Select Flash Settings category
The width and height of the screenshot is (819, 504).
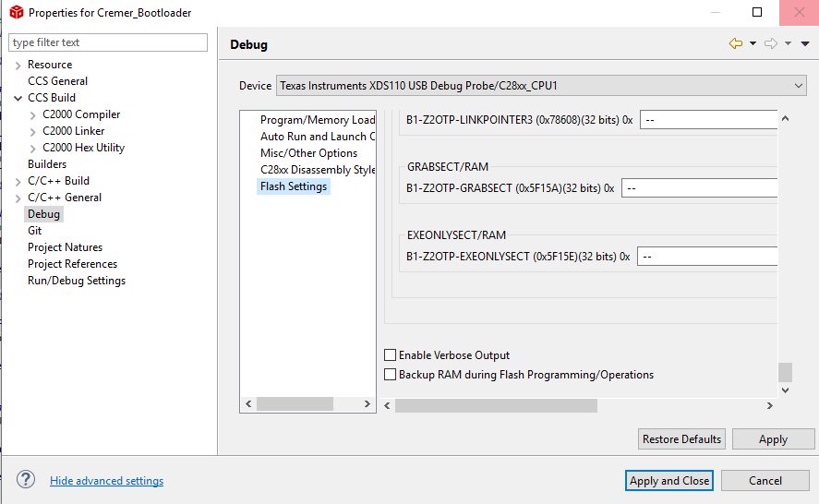coord(294,186)
